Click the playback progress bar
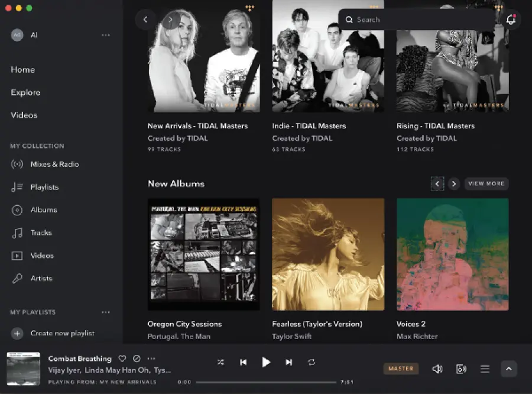Viewport: 532px width, 394px height. pos(266,381)
